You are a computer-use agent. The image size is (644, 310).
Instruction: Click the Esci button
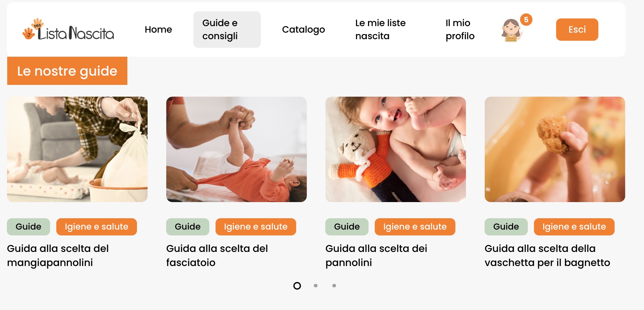(577, 30)
